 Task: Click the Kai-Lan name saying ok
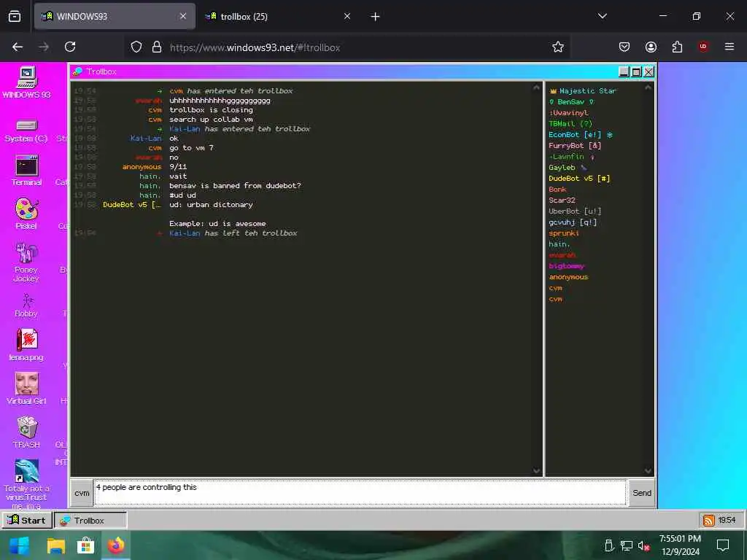coord(146,138)
